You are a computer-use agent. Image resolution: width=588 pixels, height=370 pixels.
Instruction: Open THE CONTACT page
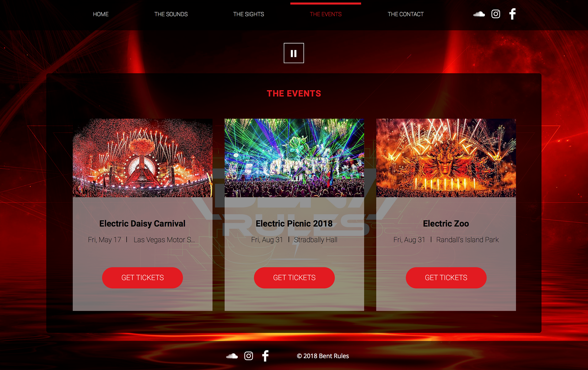click(405, 14)
